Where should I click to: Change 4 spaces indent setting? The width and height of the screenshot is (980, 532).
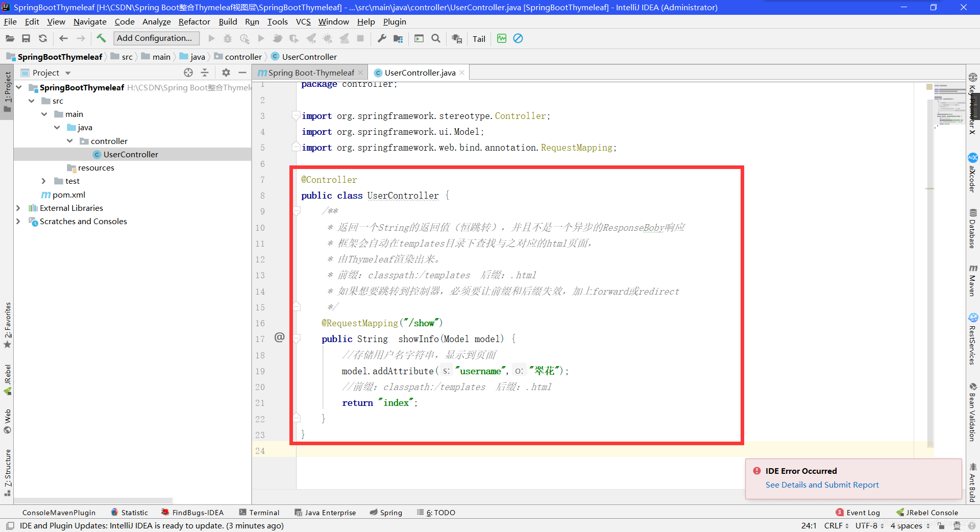coord(910,525)
